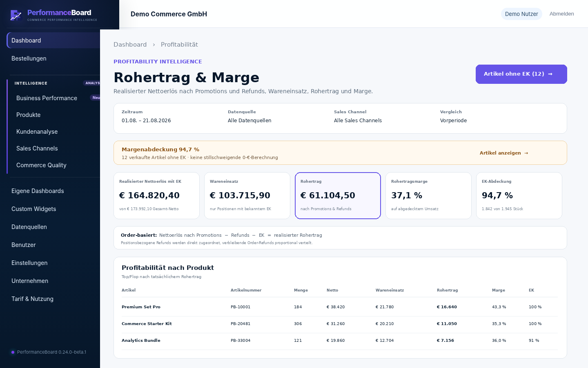Click 'Commerce Starter Kit' product name

(147, 324)
